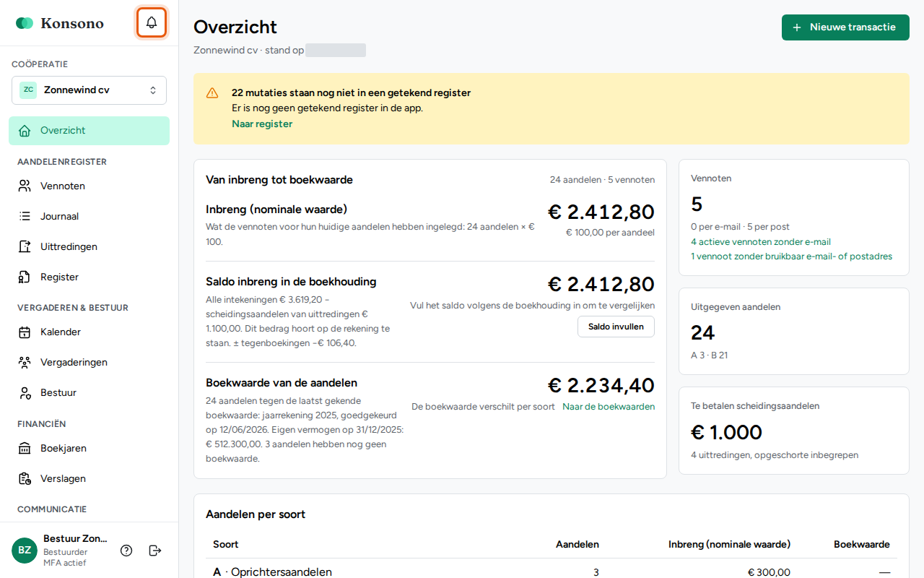Click the help question mark icon
924x578 pixels.
point(126,551)
